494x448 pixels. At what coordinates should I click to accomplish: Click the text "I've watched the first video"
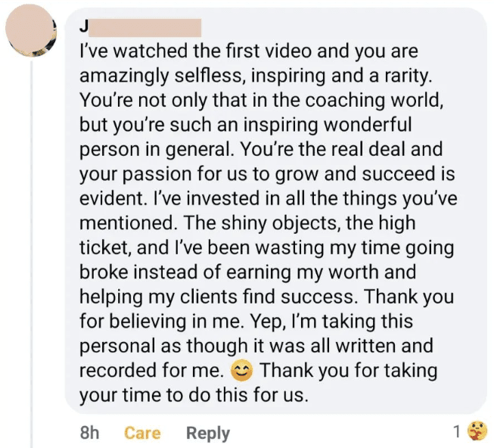click(195, 51)
